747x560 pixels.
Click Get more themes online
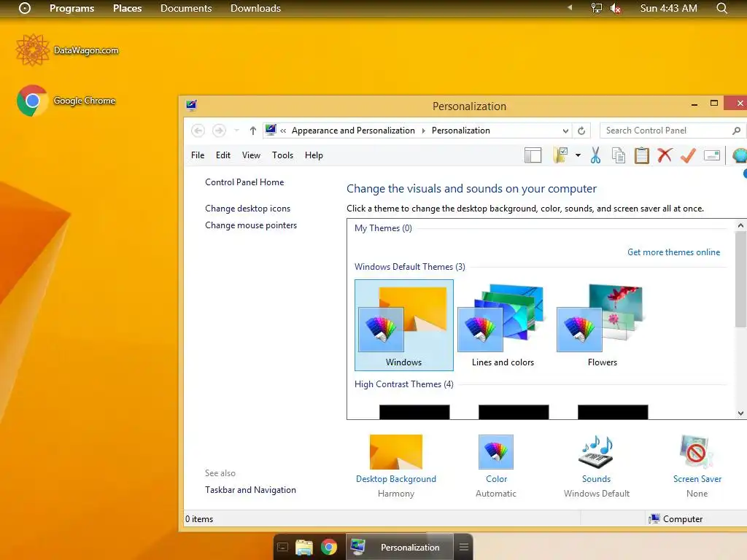pos(673,252)
